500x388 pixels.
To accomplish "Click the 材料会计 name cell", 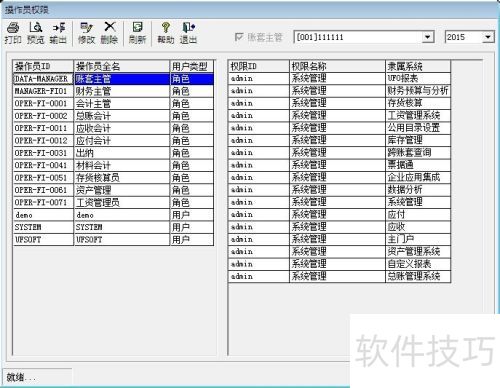I will [122, 165].
